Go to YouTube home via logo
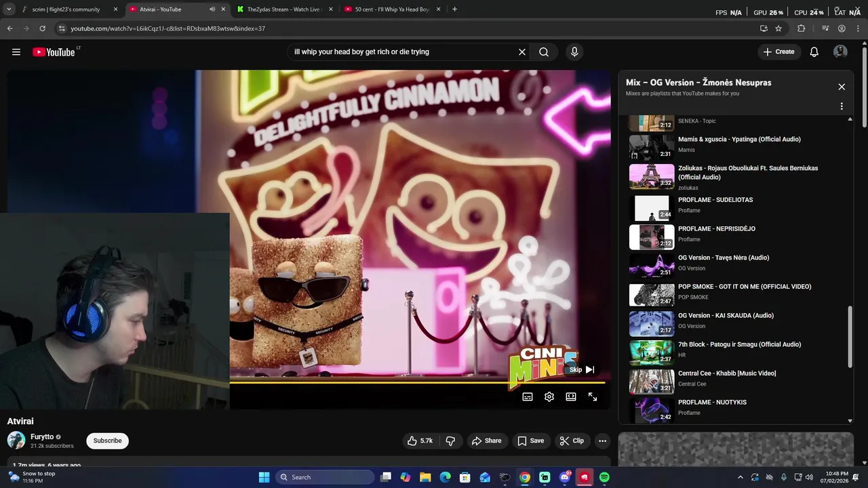The height and width of the screenshot is (488, 868). pos(54,52)
